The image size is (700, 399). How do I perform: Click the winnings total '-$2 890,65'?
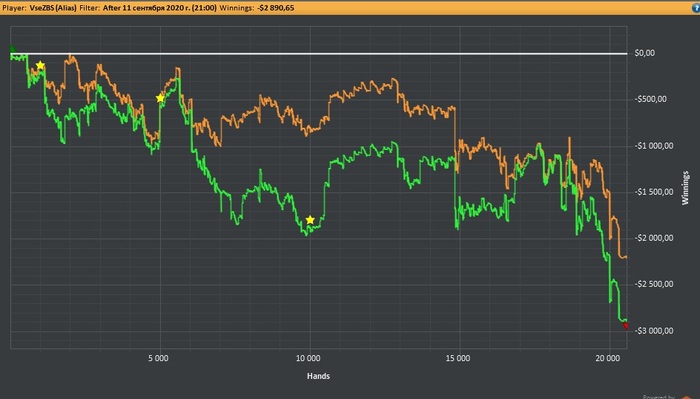pyautogui.click(x=276, y=8)
